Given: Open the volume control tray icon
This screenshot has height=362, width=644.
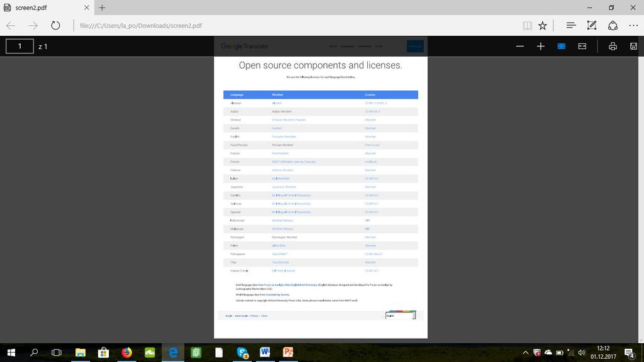Looking at the screenshot, I should click(582, 353).
